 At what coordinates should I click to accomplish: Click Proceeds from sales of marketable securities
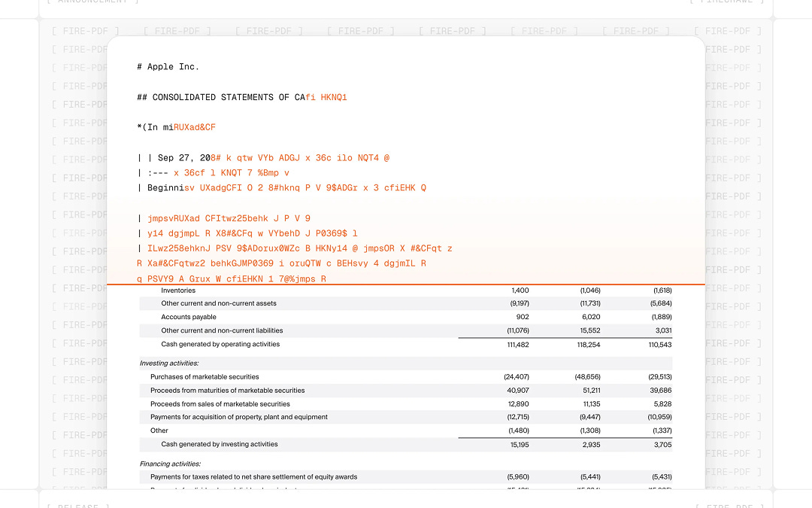click(220, 404)
